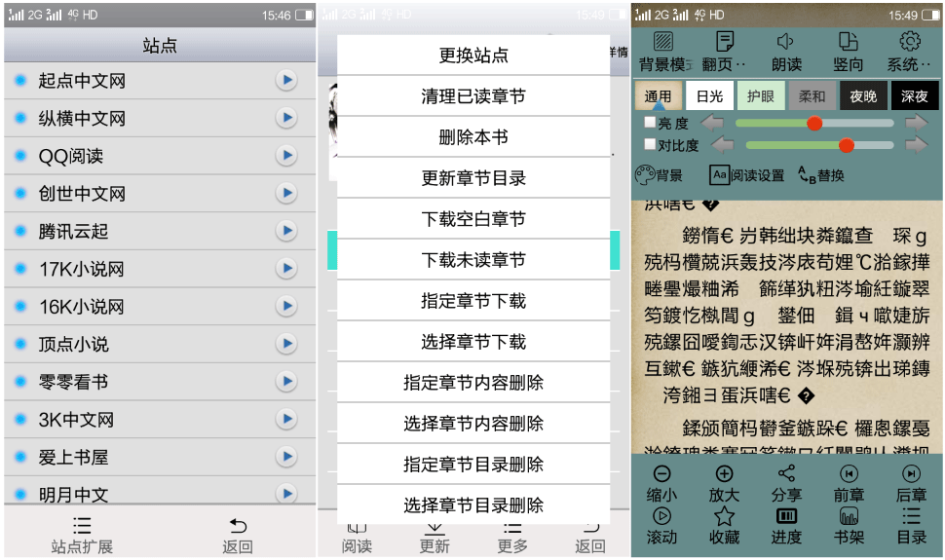Enable the 亮度 brightness checkbox
The height and width of the screenshot is (560, 945).
click(x=650, y=123)
